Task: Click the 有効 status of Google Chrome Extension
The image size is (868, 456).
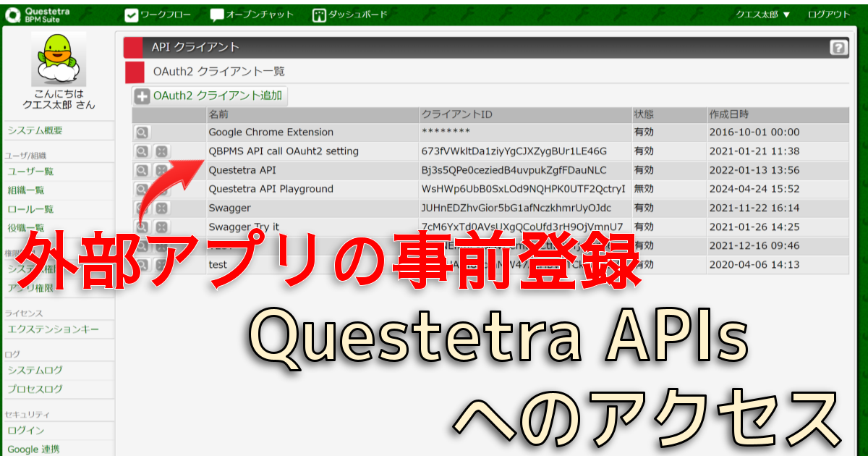Action: [644, 132]
